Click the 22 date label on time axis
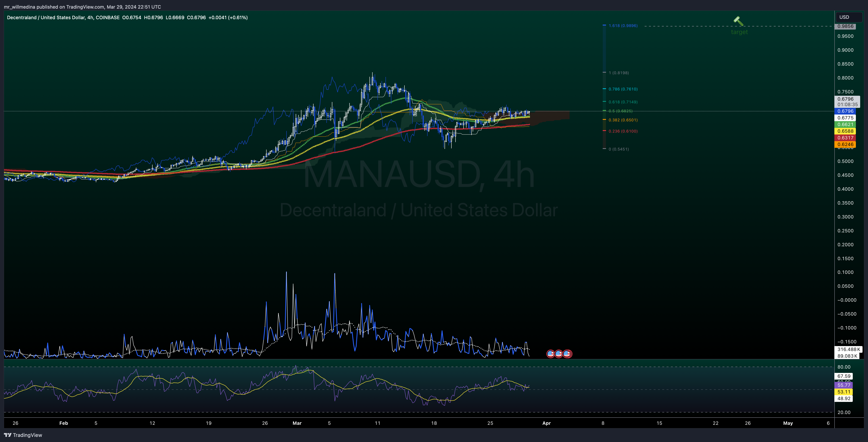The width and height of the screenshot is (868, 442). 715,423
